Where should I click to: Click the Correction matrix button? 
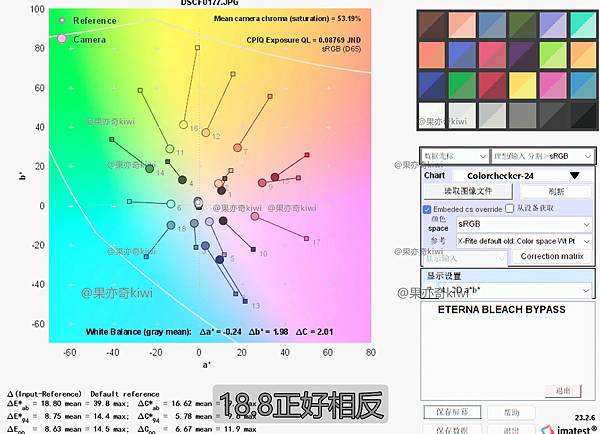coord(552,256)
